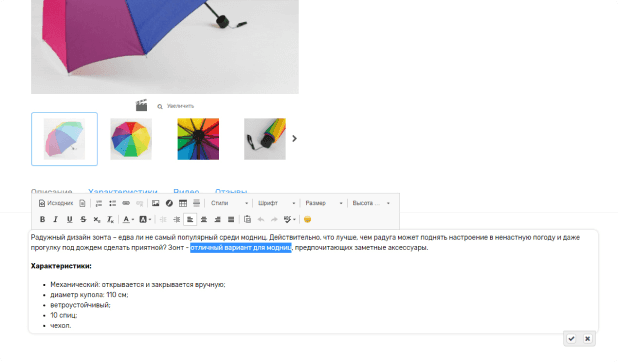The width and height of the screenshot is (618, 362).
Task: Click the round embed media icon
Action: coord(169,203)
